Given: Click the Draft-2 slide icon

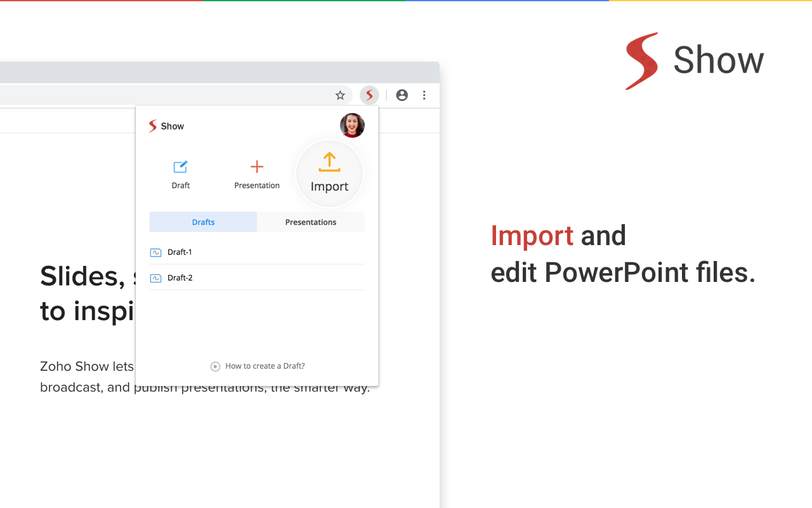Looking at the screenshot, I should 155,278.
